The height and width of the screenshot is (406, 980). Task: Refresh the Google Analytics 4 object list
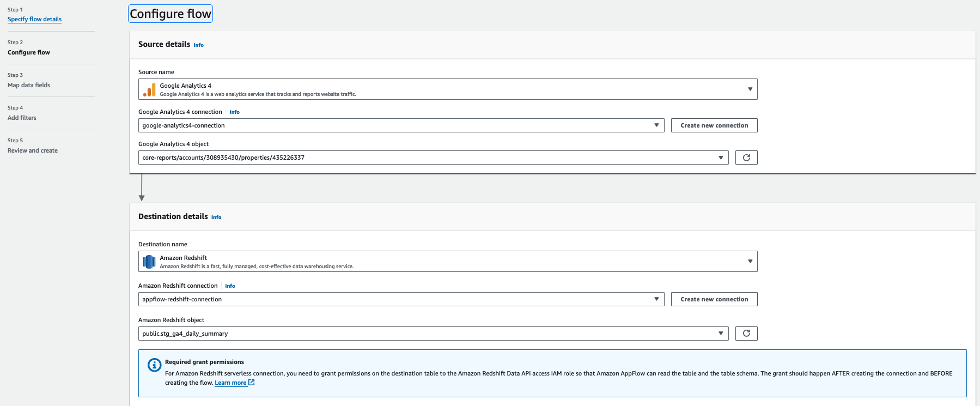click(746, 157)
